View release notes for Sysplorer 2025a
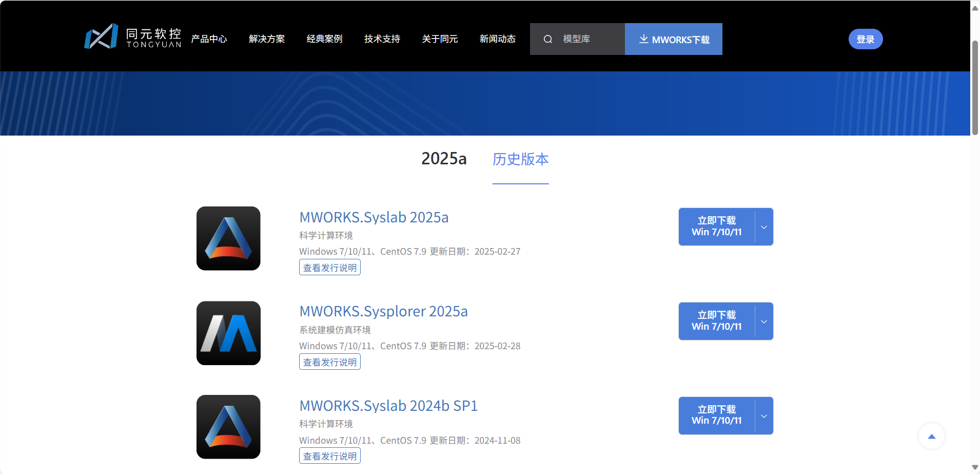The width and height of the screenshot is (980, 474). point(330,362)
